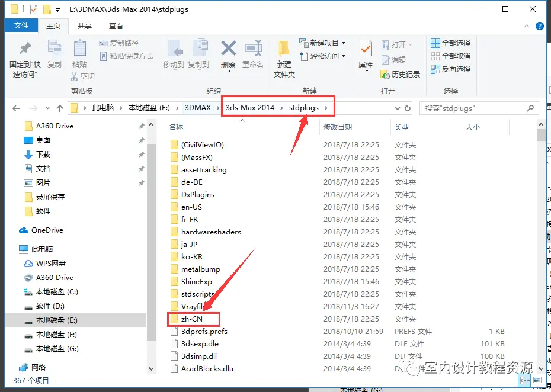Click Paste shortcut in the ribbon
Screen dimensions: 551x392
(126, 56)
